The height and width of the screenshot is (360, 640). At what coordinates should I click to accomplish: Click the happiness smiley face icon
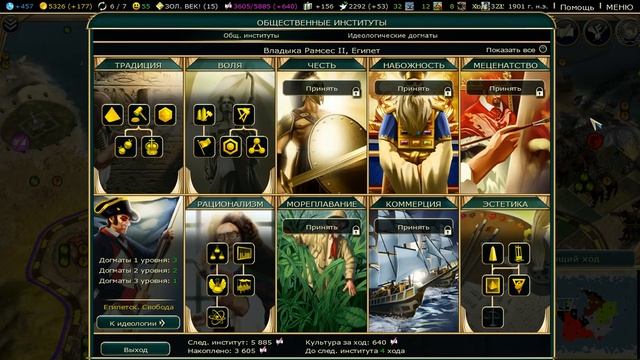tap(136, 6)
